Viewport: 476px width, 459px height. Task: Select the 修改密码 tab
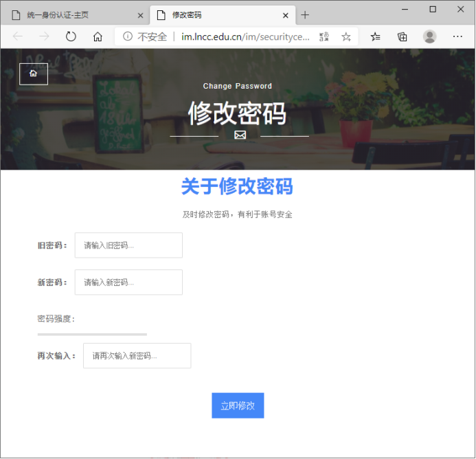(213, 15)
